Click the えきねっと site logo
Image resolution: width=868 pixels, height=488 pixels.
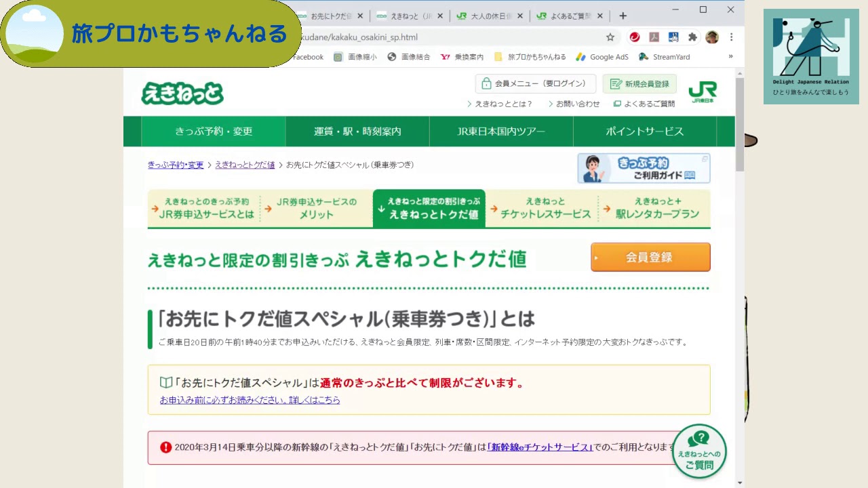coord(182,94)
